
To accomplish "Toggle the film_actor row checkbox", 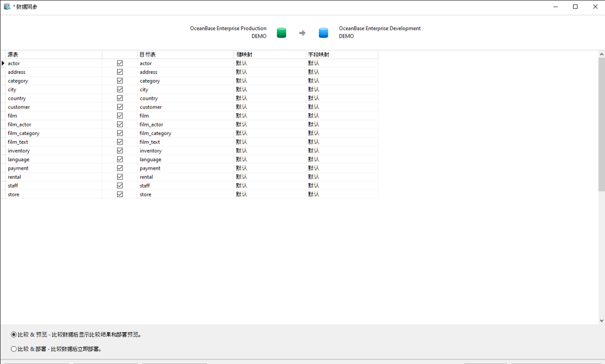I will coord(120,124).
